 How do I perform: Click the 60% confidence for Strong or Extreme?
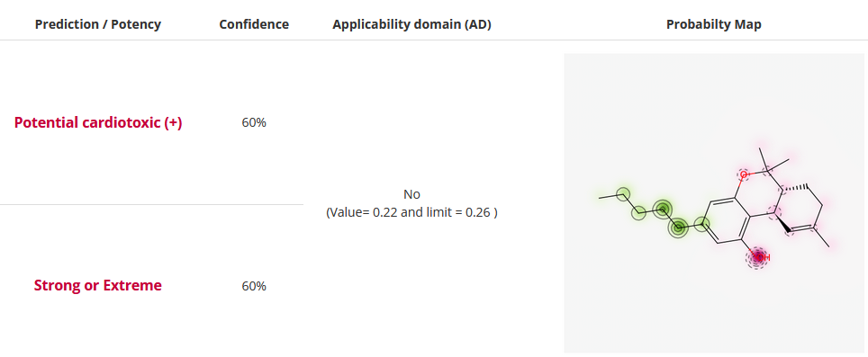254,286
